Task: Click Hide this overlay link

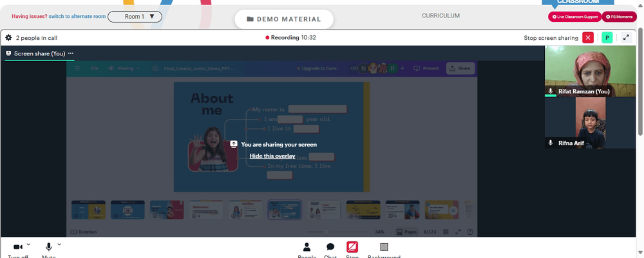Action: [272, 156]
